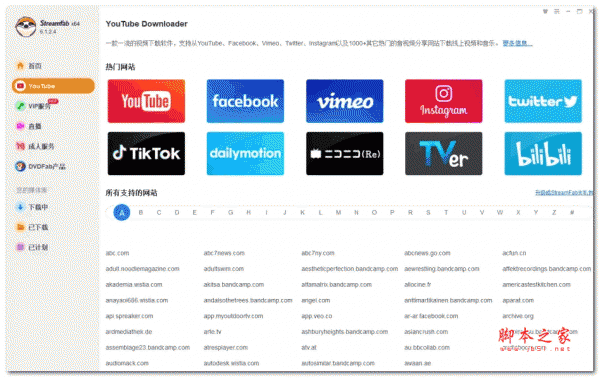The image size is (600, 378).
Task: Click the purple scheduled icon
Action: [x=20, y=247]
